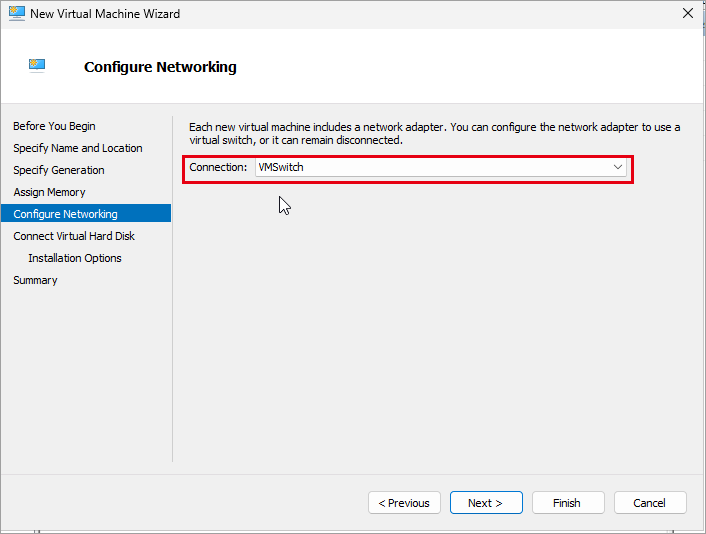
Task: Cancel the wizard
Action: coord(650,502)
